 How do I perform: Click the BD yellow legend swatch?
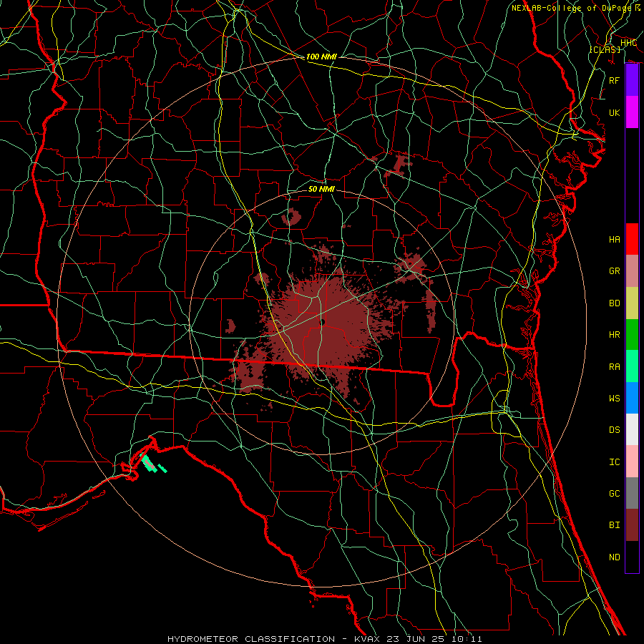point(632,303)
